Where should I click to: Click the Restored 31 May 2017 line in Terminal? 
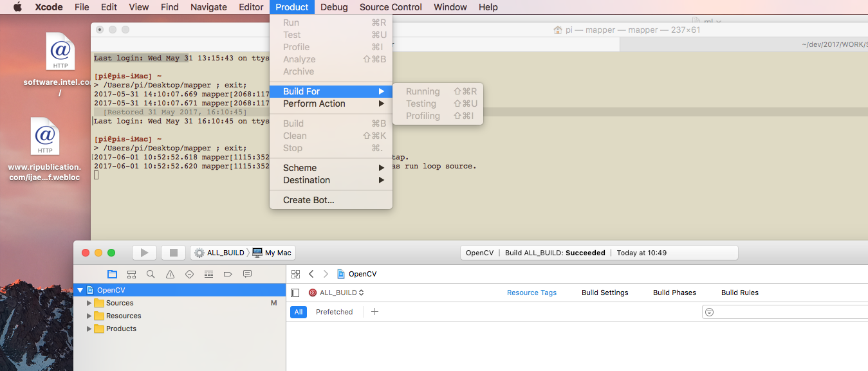click(x=174, y=112)
